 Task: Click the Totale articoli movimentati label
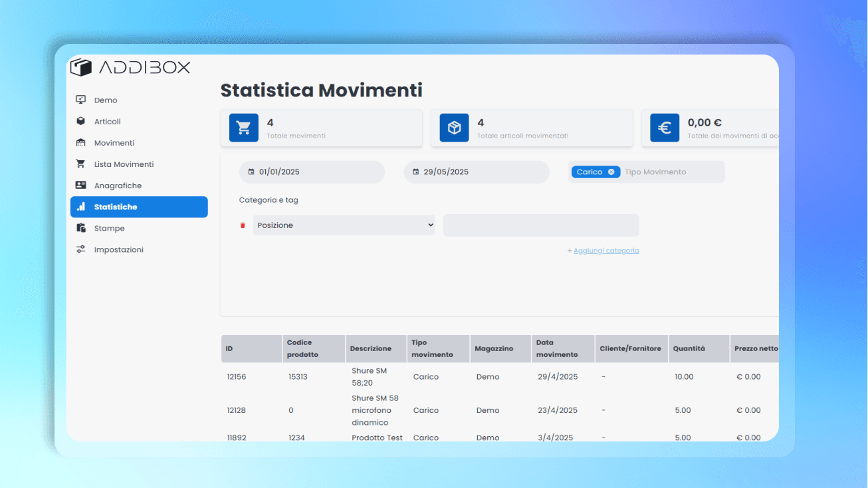[522, 136]
